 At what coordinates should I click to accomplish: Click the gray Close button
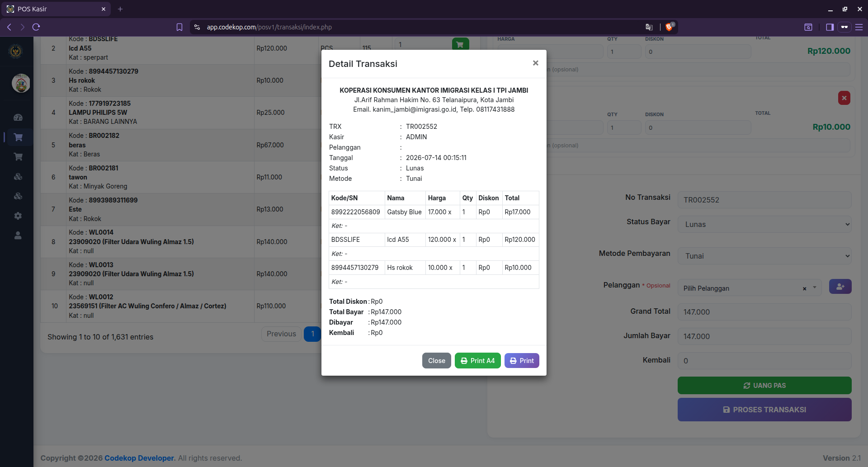437,361
